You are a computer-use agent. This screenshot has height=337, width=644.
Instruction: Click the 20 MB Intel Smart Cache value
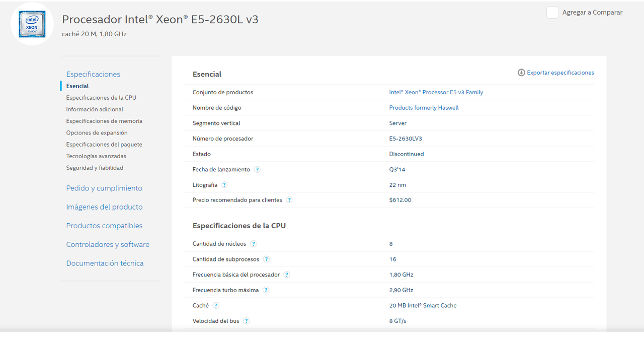click(x=423, y=305)
